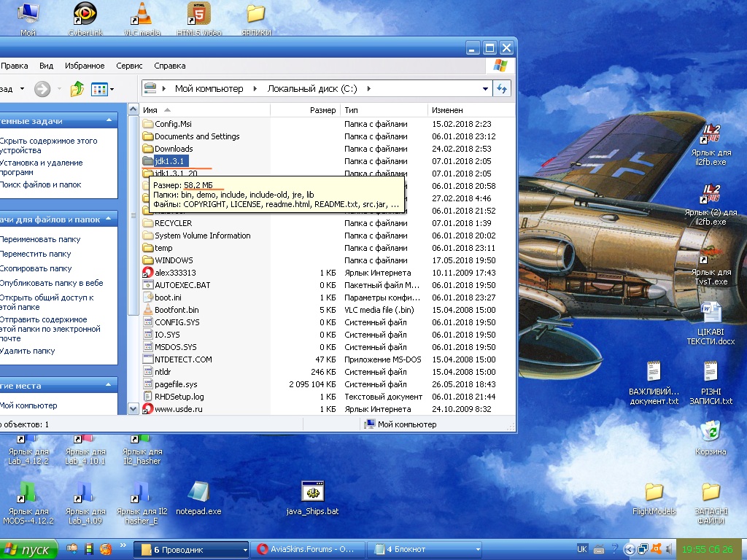This screenshot has height=560, width=747.
Task: Collapse the 'Другие места' side panel
Action: [x=109, y=386]
